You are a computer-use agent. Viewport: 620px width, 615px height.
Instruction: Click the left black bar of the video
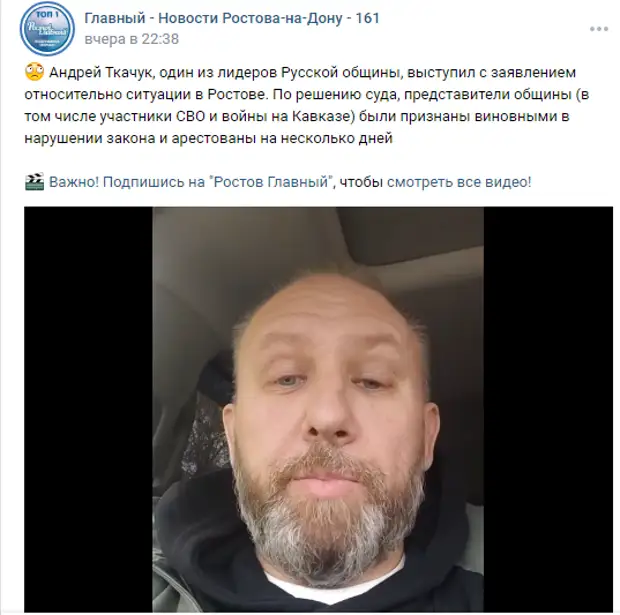tap(89, 409)
